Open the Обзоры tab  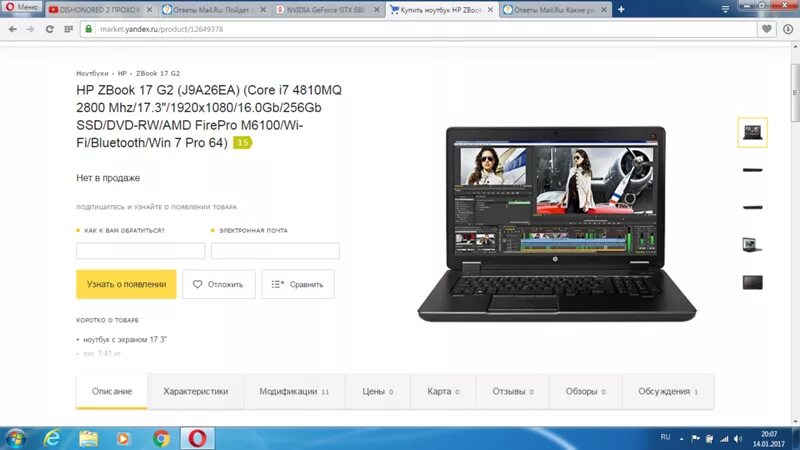pyautogui.click(x=585, y=391)
